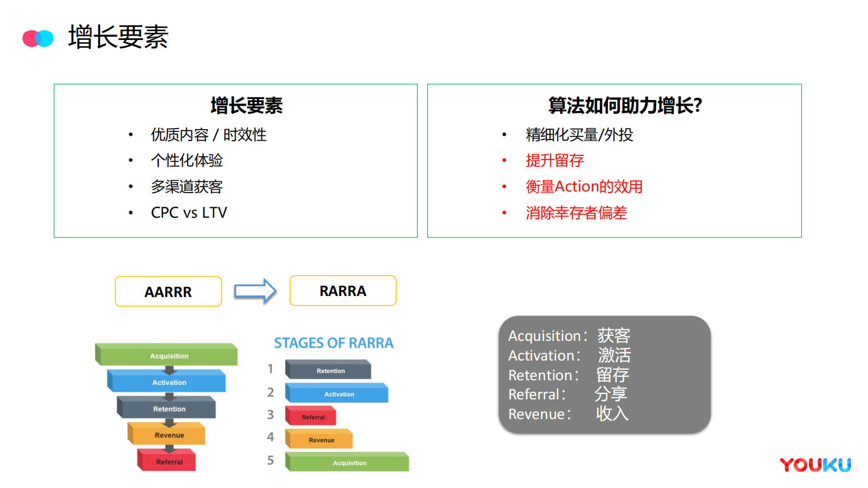The image size is (868, 488).
Task: Click the legend line Activation: 激活
Action: point(569,355)
